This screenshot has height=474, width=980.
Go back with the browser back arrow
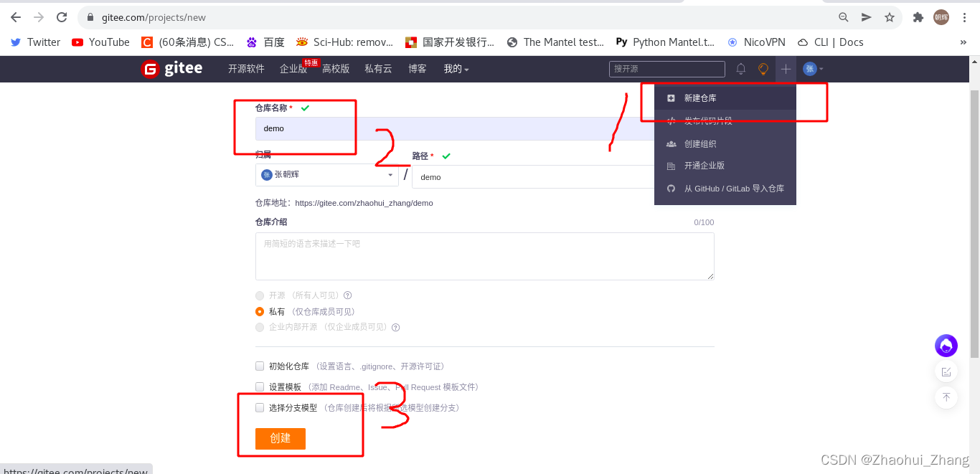click(16, 17)
